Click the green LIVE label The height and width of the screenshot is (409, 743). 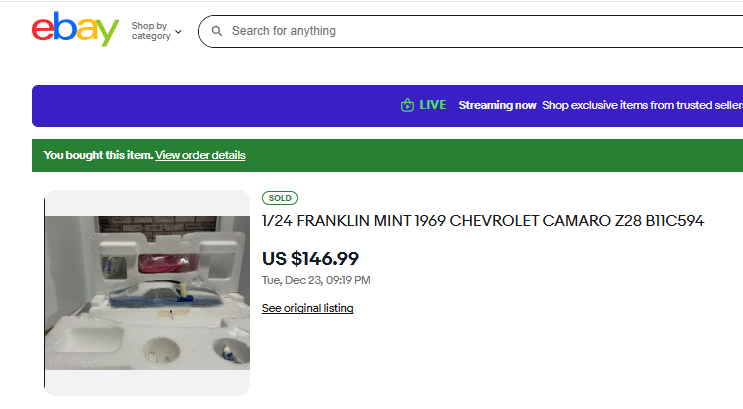point(433,105)
